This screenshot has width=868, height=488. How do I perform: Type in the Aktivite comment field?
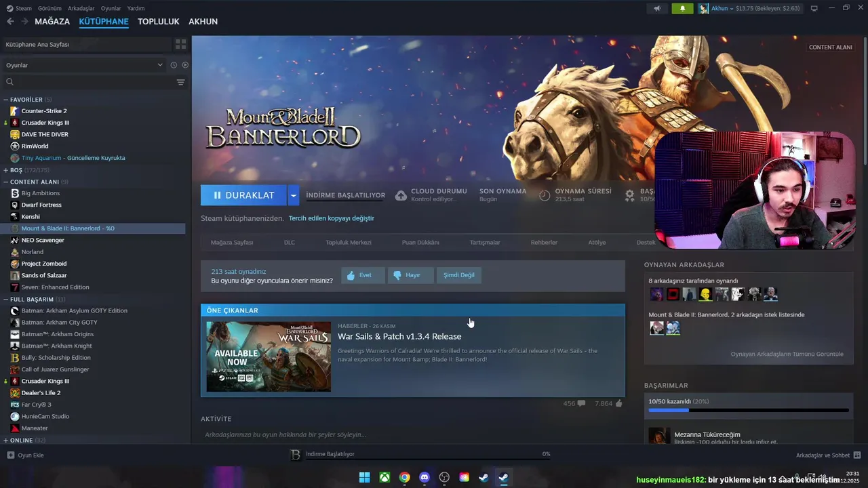point(412,434)
